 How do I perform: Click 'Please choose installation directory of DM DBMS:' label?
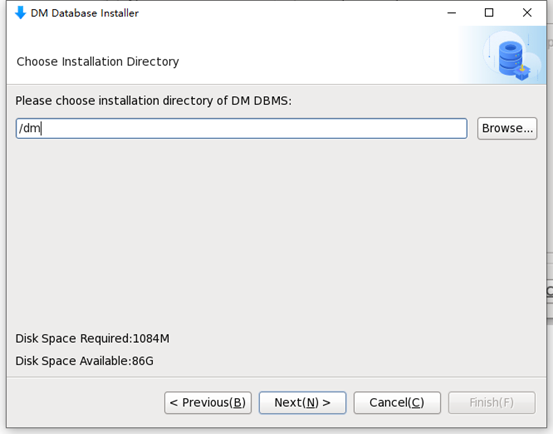click(x=153, y=101)
